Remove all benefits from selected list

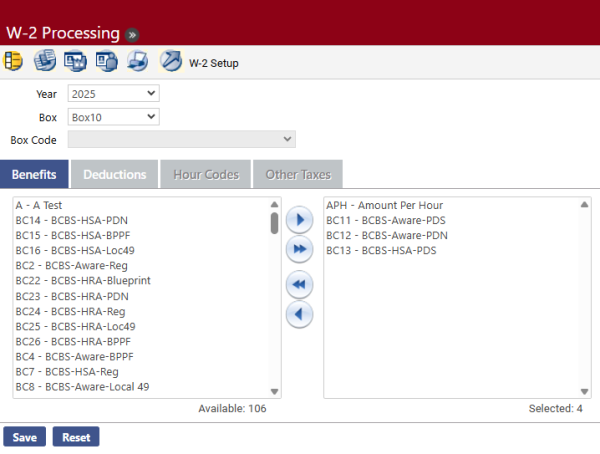pos(299,284)
